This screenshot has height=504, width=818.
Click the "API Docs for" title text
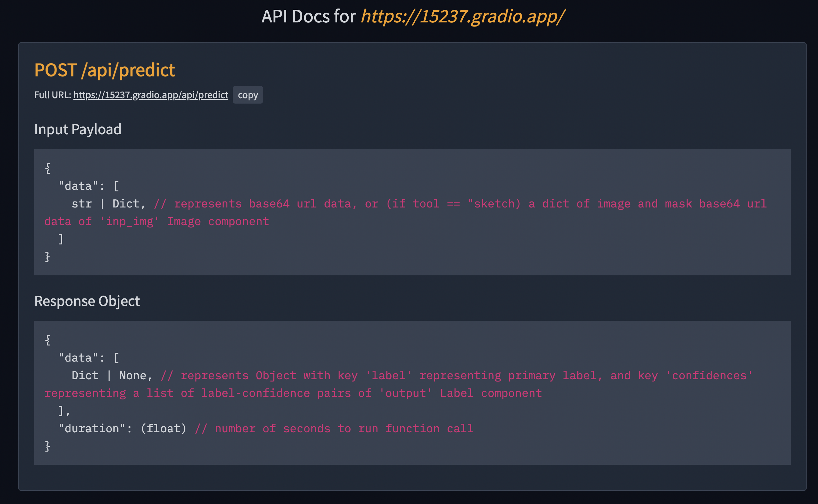click(x=308, y=16)
